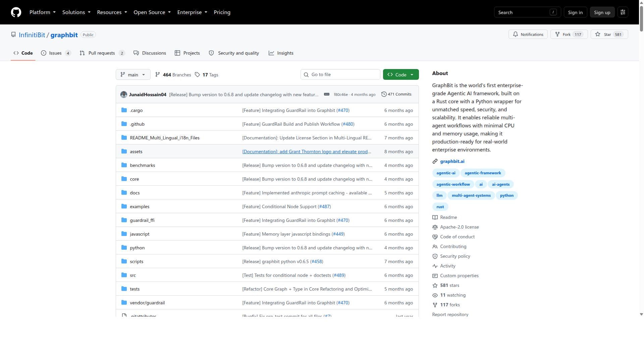Image resolution: width=644 pixels, height=362 pixels.
Task: Switch to the Projects tab
Action: (x=187, y=53)
